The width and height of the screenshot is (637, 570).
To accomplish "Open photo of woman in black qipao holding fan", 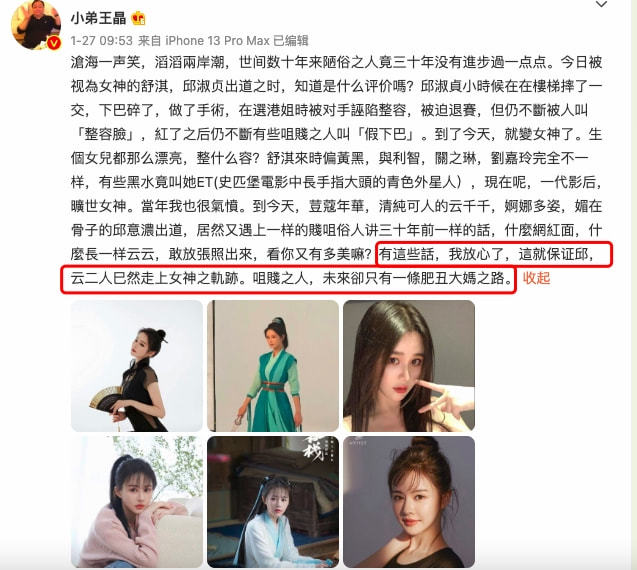I will coord(136,366).
